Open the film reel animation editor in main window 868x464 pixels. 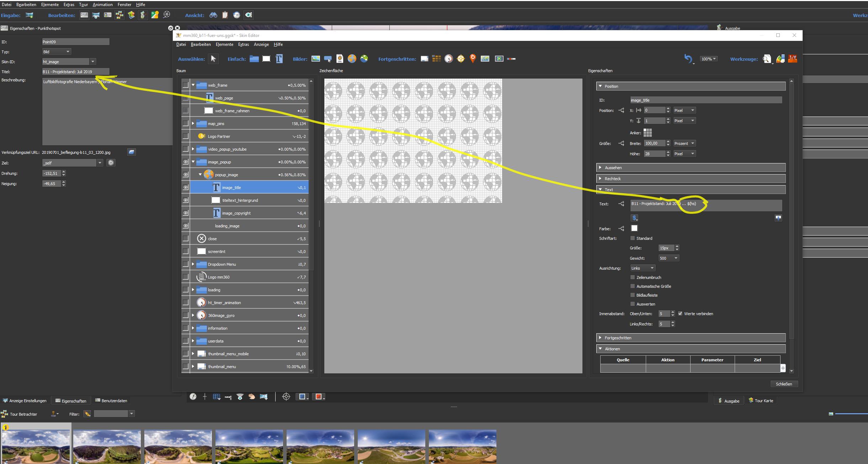click(x=166, y=15)
